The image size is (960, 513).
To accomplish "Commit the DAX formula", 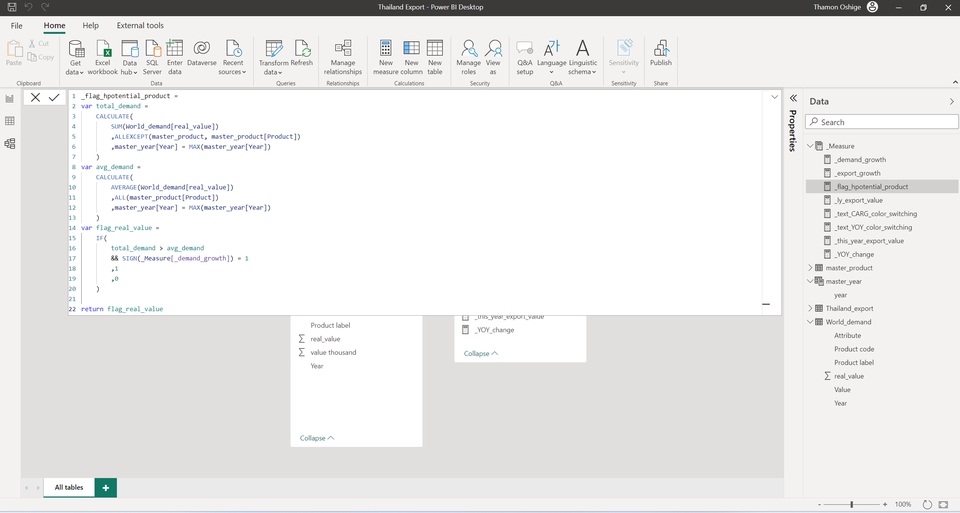I will [x=54, y=97].
